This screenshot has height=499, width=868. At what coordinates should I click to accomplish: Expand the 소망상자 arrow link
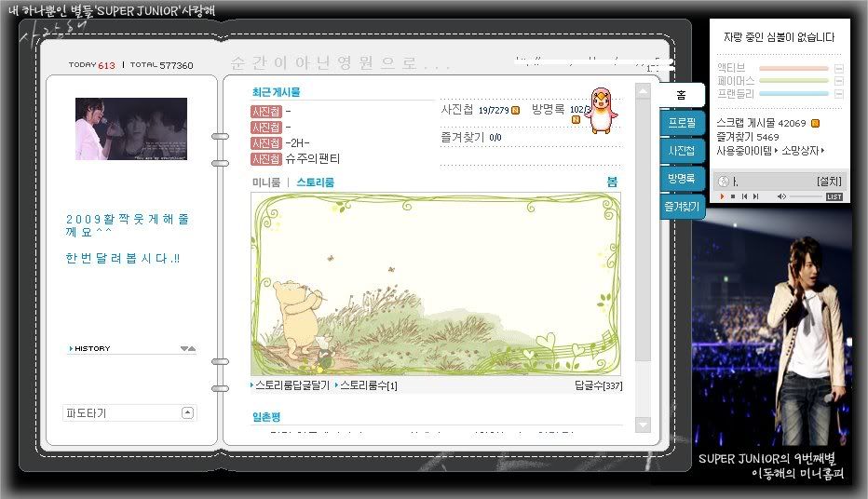click(x=803, y=151)
